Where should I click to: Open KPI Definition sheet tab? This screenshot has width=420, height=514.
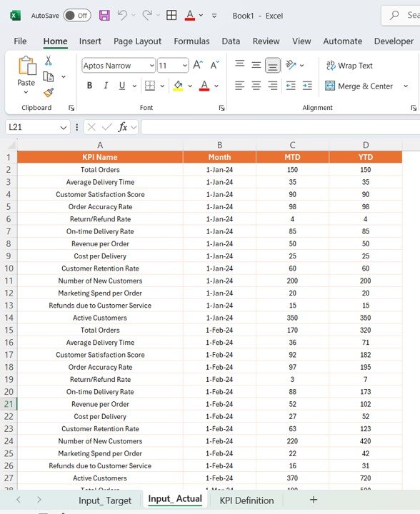(x=246, y=500)
